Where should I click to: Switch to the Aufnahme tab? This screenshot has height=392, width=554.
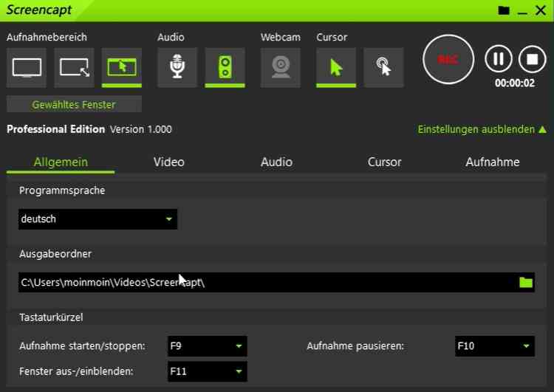[493, 162]
